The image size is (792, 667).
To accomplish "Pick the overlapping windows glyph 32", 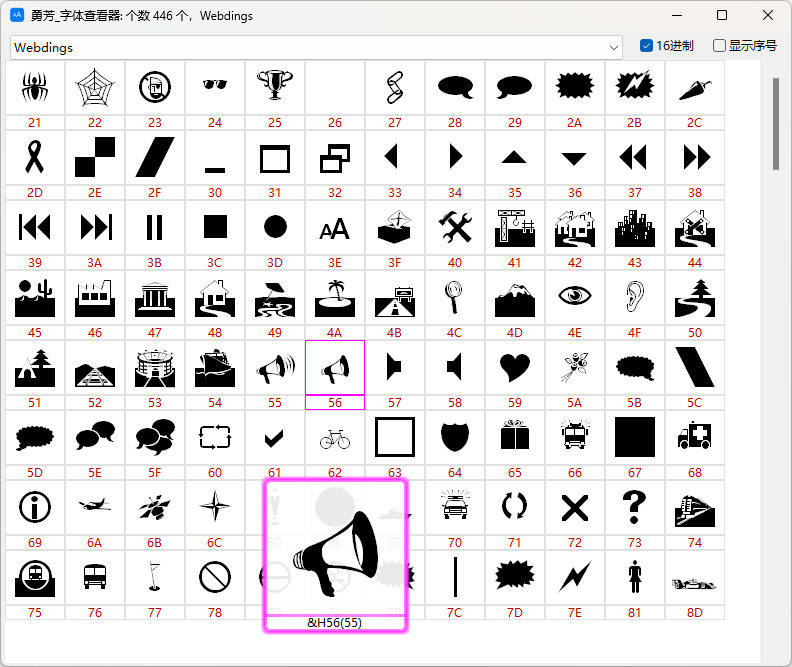I will point(335,159).
